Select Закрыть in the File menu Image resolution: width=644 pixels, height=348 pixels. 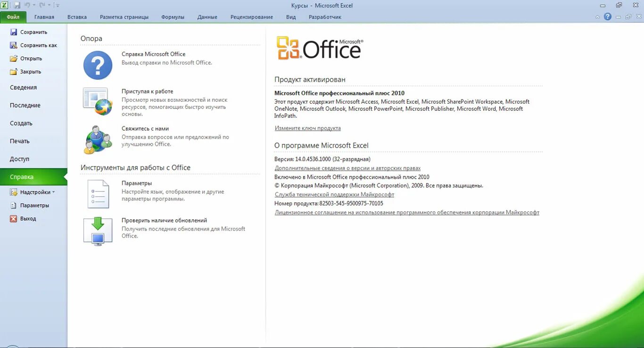(x=25, y=72)
